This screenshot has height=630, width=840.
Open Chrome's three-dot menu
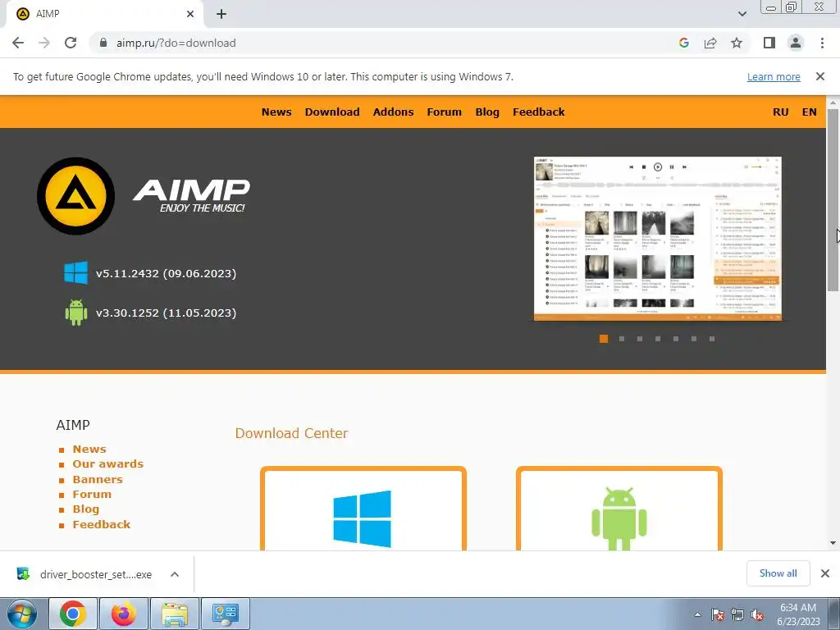coord(822,43)
